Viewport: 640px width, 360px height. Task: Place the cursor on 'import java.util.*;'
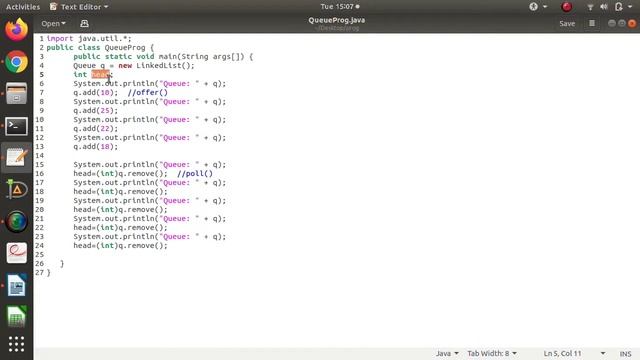[89, 38]
